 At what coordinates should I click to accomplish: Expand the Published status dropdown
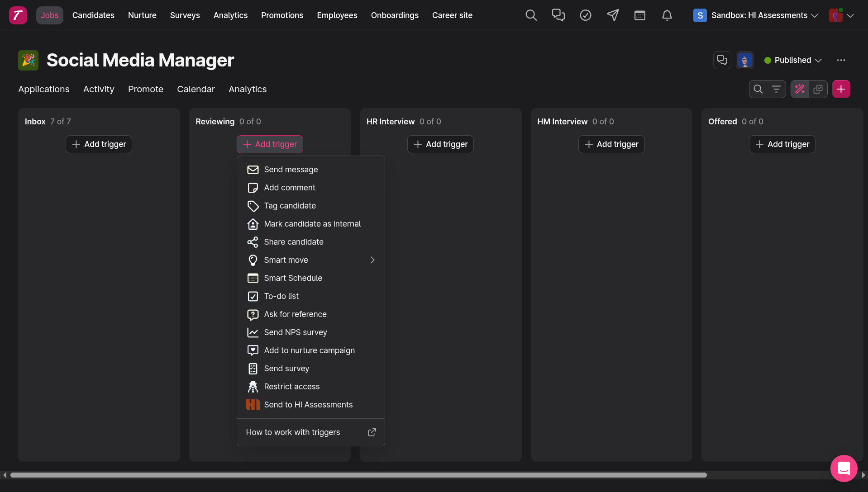tap(793, 60)
